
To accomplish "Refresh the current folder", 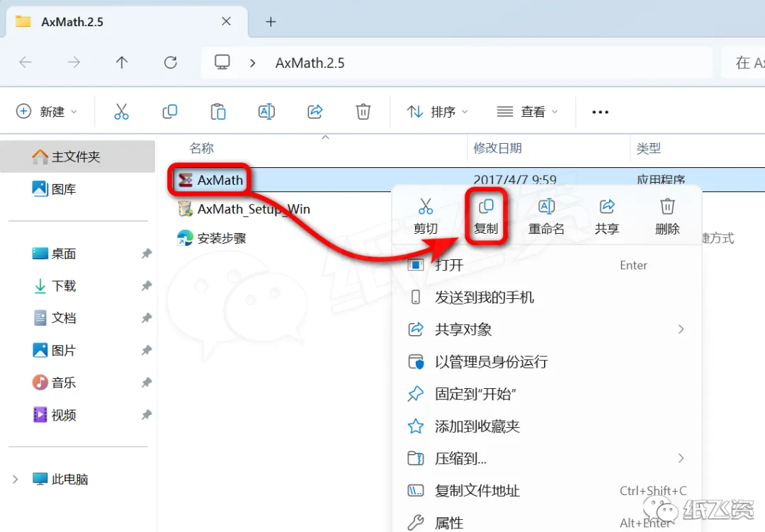I will pyautogui.click(x=170, y=62).
